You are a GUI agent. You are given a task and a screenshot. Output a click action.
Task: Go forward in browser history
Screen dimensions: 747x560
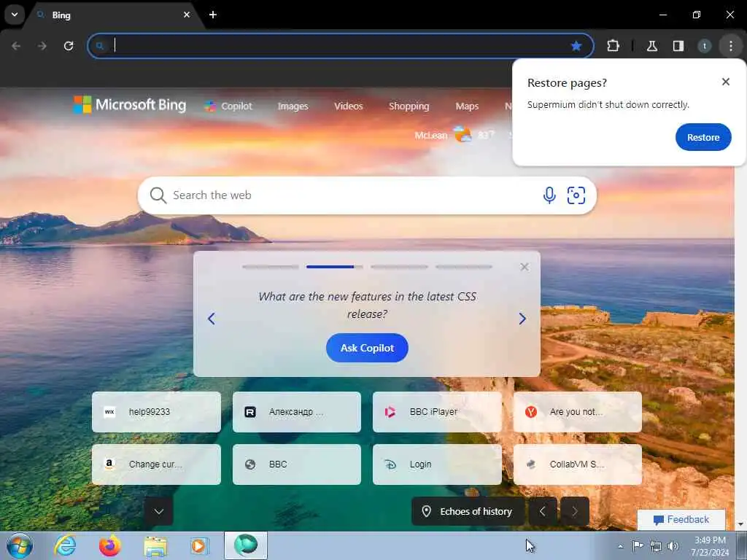click(x=42, y=46)
